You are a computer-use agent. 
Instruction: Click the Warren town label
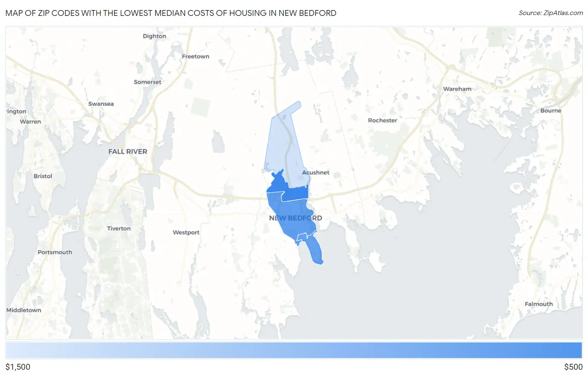[x=31, y=121]
